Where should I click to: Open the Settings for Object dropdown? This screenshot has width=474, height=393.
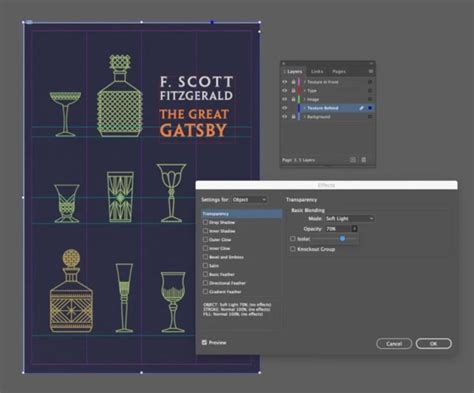[250, 199]
